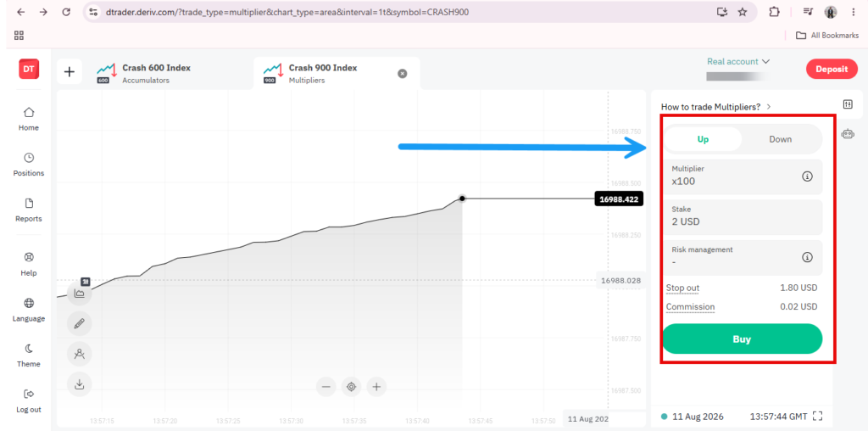868x431 pixels.
Task: Open the Reports section
Action: 29,210
